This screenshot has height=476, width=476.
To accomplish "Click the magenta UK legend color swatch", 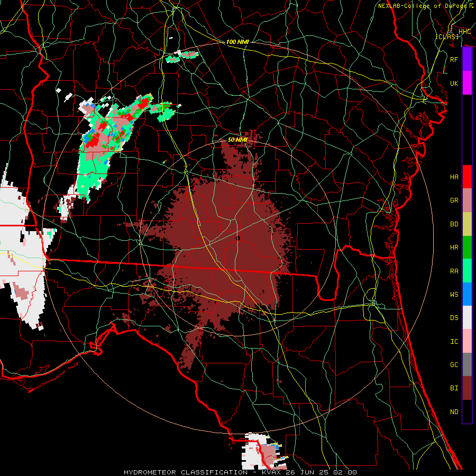I will (467, 83).
